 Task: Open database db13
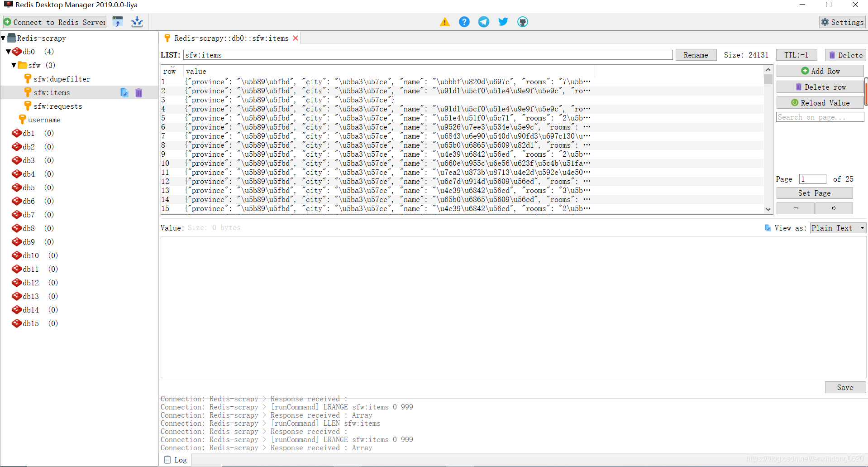pyautogui.click(x=31, y=296)
